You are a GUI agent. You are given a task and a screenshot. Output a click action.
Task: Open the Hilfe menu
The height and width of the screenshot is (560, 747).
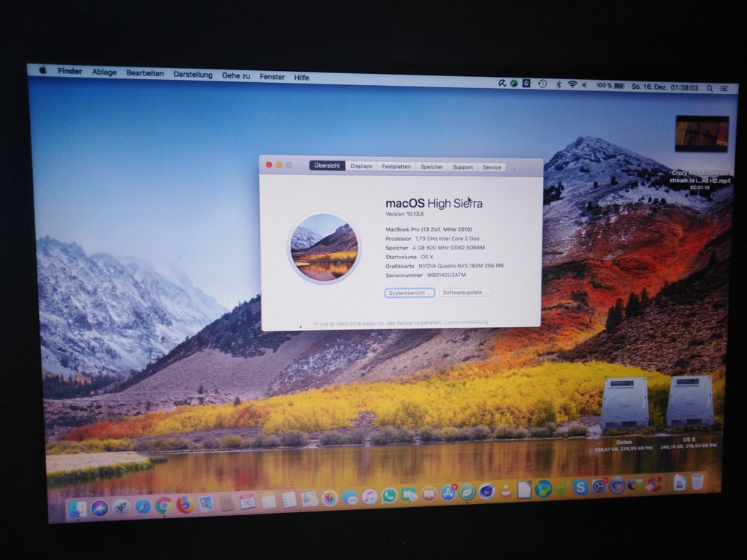tap(302, 78)
